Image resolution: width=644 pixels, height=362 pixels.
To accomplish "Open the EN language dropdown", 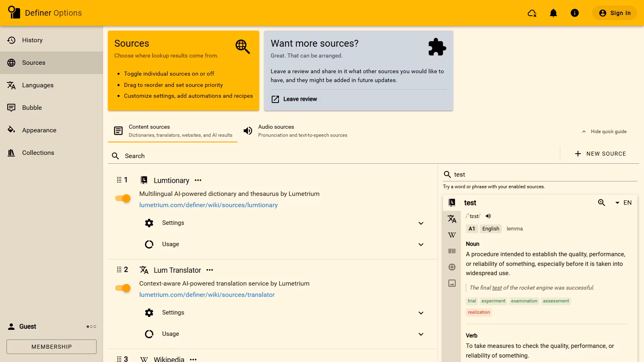I will (x=623, y=203).
